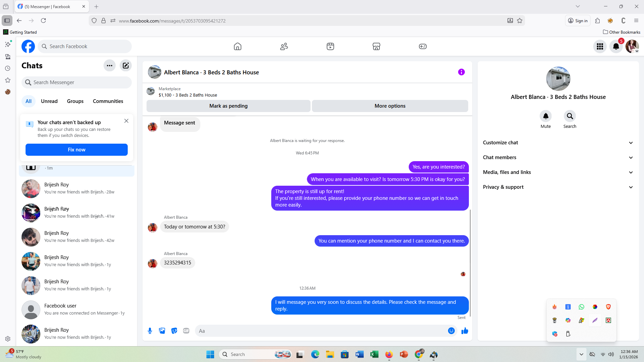Open Excel from taskbar
Image resolution: width=644 pixels, height=362 pixels.
coord(374,354)
